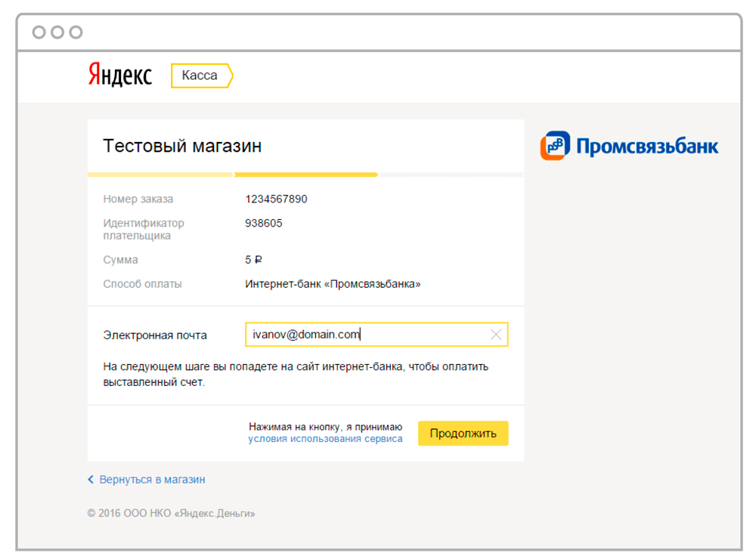Click the Тестовый магазин heading
Image resolution: width=756 pixels, height=556 pixels.
pos(182,146)
